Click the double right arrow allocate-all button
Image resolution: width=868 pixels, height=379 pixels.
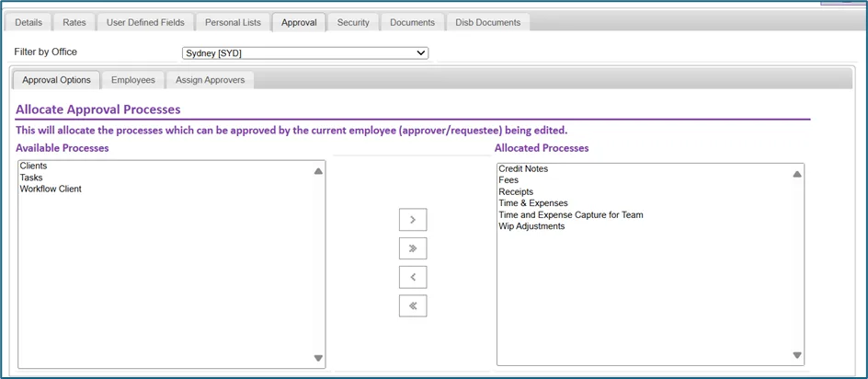pos(413,248)
